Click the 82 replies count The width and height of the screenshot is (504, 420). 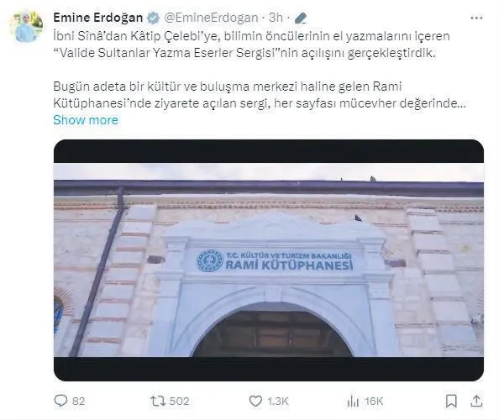(x=78, y=401)
